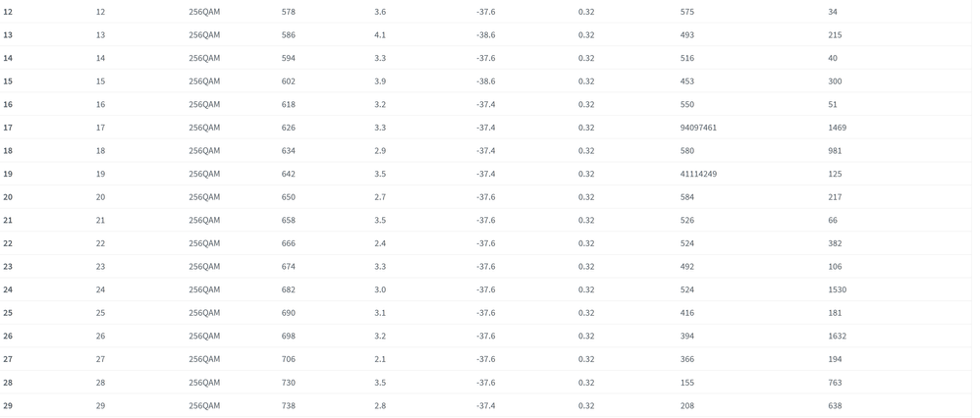Click the bold row number 12
This screenshot has width=980, height=418.
pos(8,12)
